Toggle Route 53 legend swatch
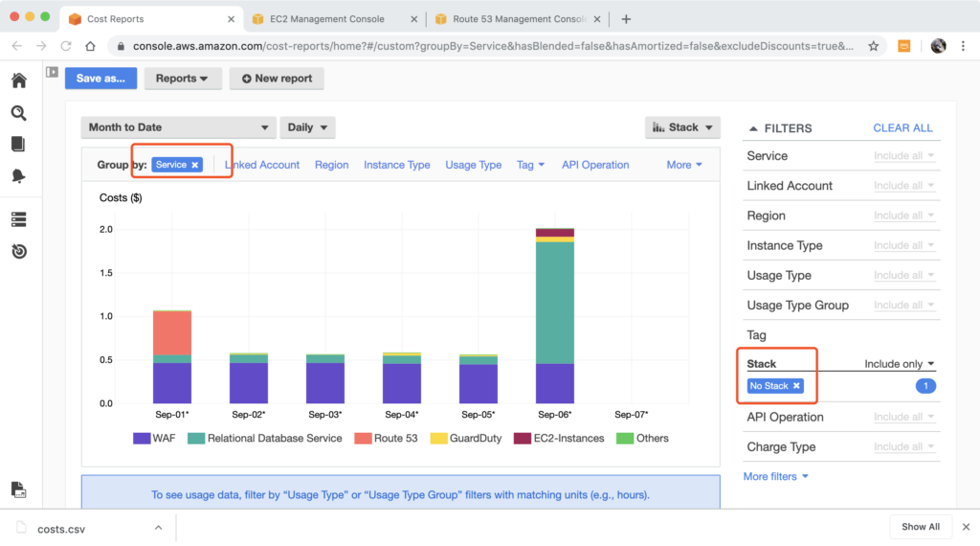 point(363,439)
